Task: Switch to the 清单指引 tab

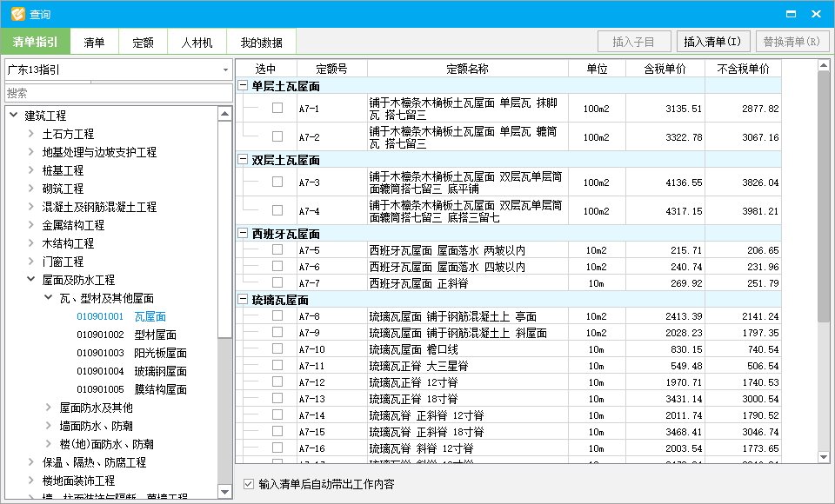Action: (35, 42)
